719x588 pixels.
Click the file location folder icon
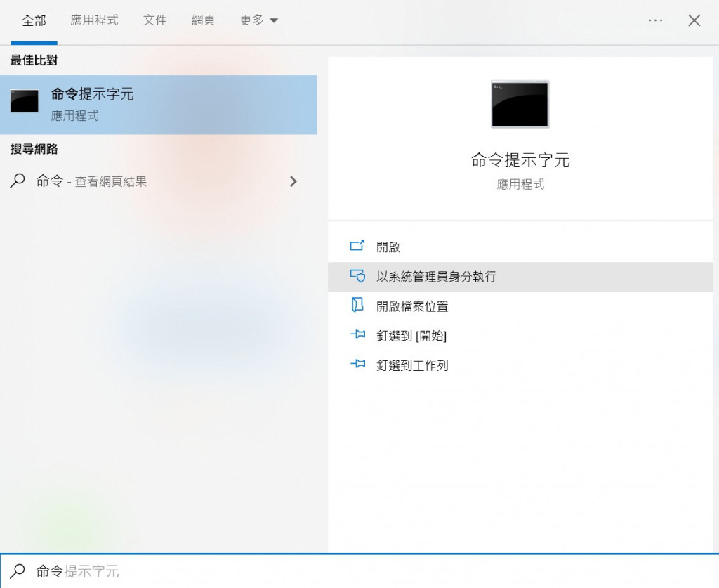(357, 305)
